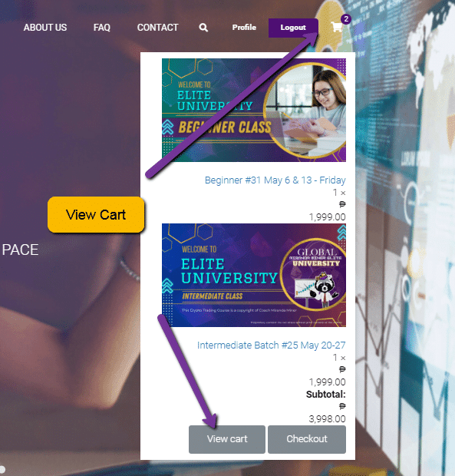The width and height of the screenshot is (455, 476).
Task: Click peso currency symbol below Subtotal
Action: click(342, 406)
